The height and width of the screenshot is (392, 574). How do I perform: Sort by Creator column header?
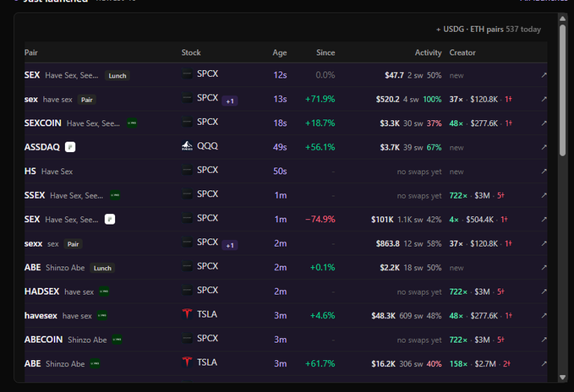click(462, 52)
